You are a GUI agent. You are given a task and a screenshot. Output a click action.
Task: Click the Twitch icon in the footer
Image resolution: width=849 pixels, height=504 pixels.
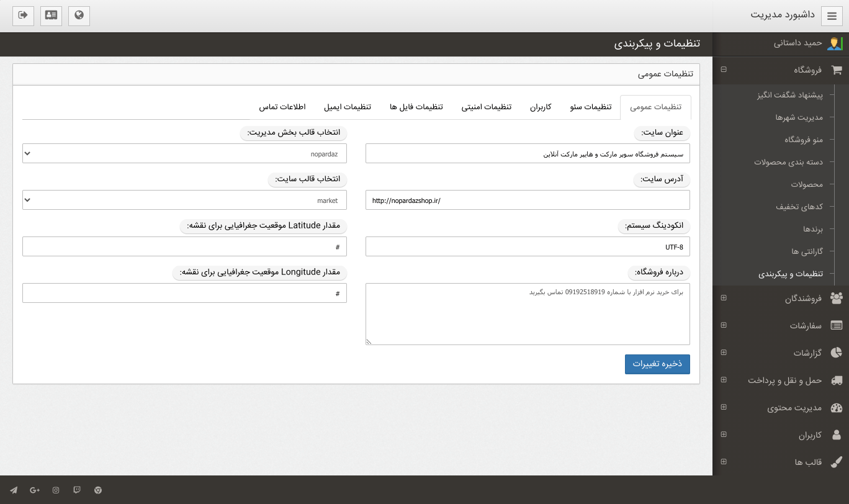(77, 490)
